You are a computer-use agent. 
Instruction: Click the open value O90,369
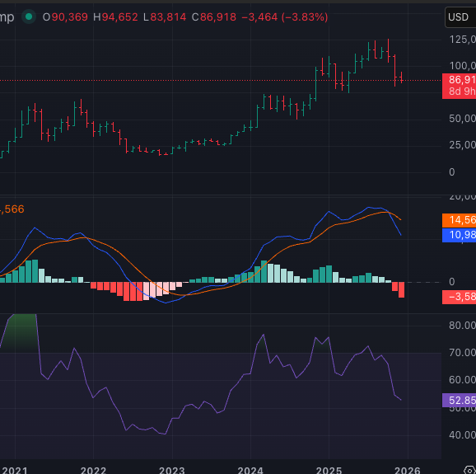(x=65, y=17)
